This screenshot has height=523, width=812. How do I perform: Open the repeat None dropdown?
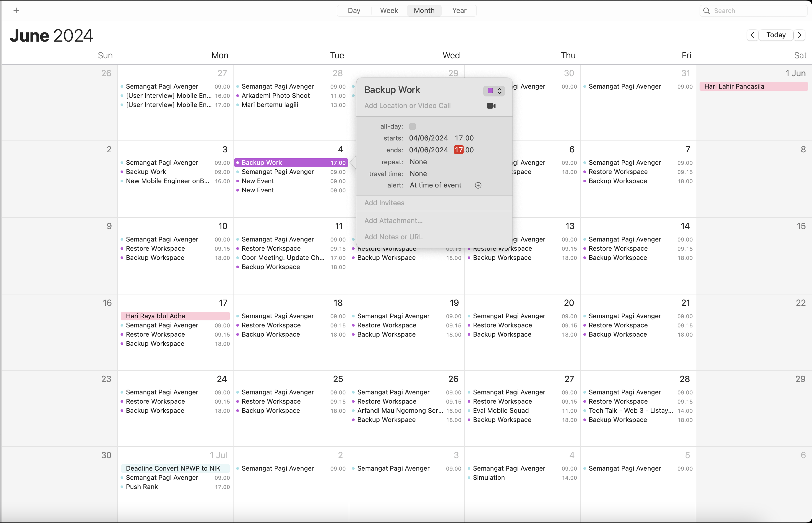[418, 162]
